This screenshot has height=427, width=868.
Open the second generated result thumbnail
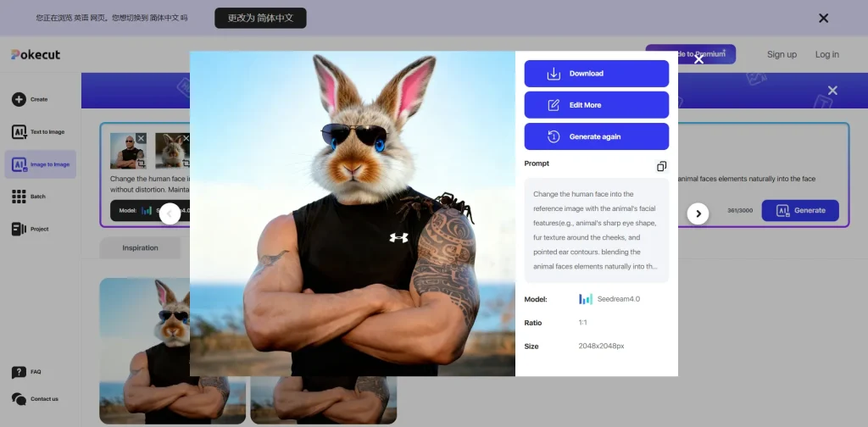(x=323, y=400)
